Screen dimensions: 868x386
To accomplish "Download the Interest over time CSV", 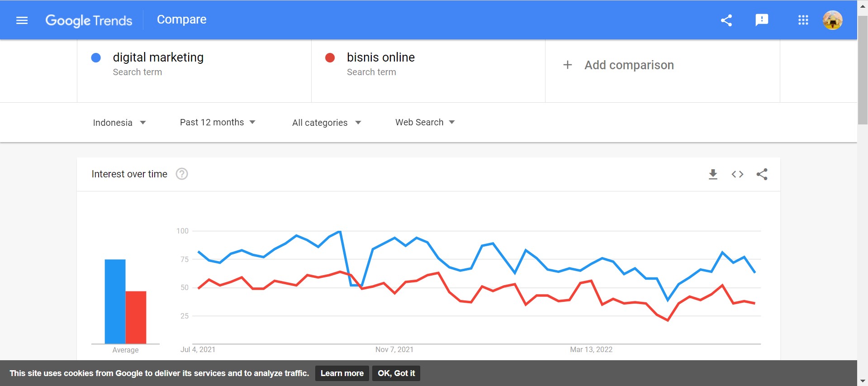I will [x=713, y=174].
